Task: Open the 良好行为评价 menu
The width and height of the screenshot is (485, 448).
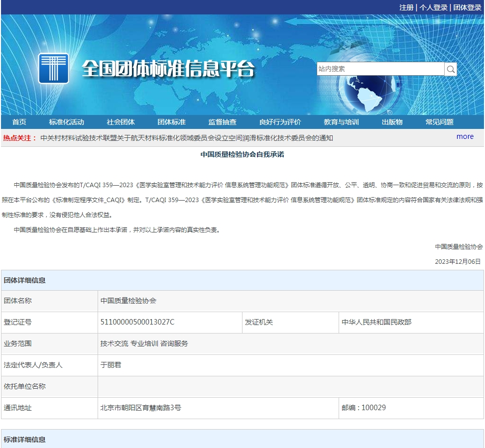Action: (280, 122)
